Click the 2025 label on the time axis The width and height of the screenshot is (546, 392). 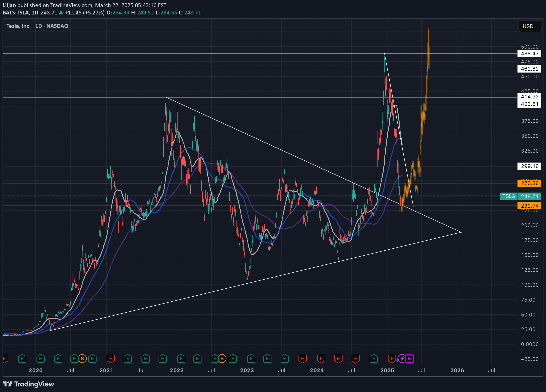pyautogui.click(x=388, y=371)
